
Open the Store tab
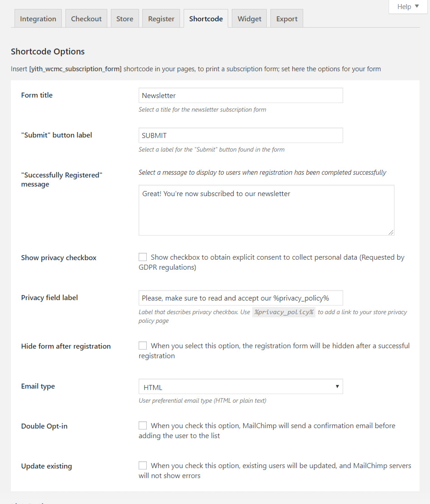pyautogui.click(x=125, y=19)
